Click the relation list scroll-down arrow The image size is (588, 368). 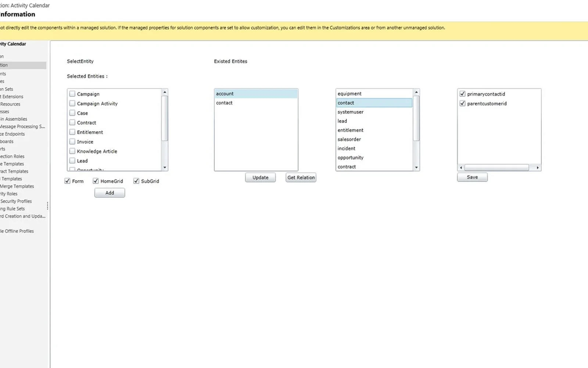(x=416, y=167)
